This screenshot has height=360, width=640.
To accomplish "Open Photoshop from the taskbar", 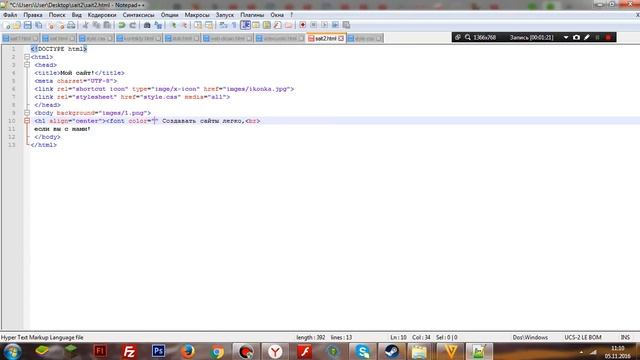I will 158,351.
